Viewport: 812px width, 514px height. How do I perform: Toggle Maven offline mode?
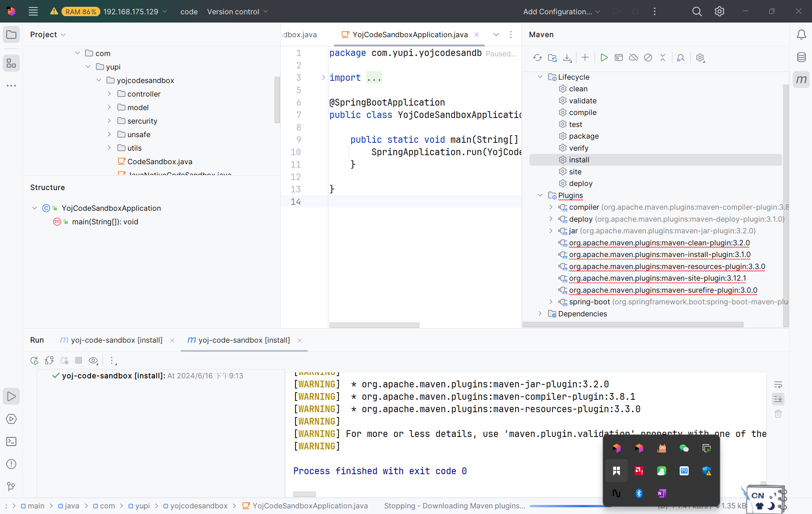(x=633, y=57)
